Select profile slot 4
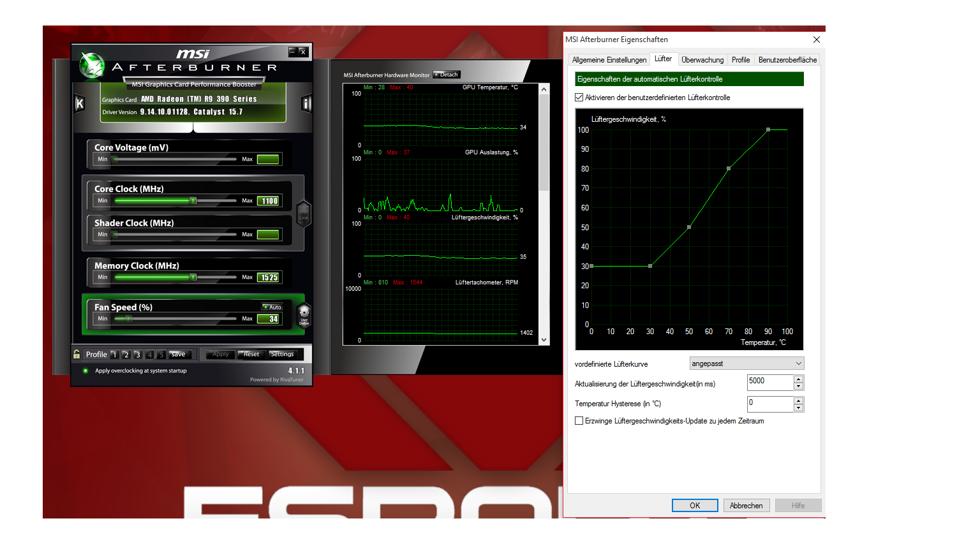 click(x=149, y=355)
